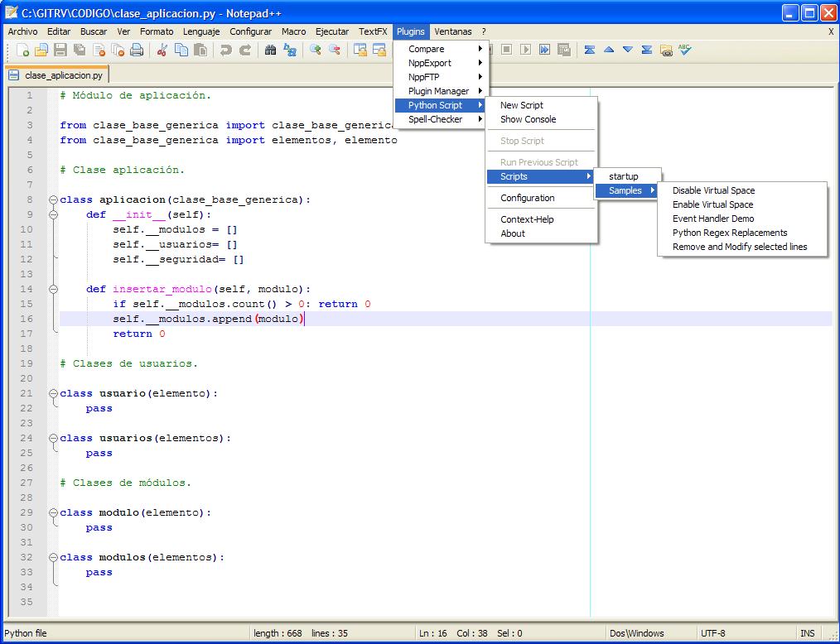Image resolution: width=840 pixels, height=644 pixels.
Task: Click Save Recorded Macro icon
Action: tap(563, 50)
